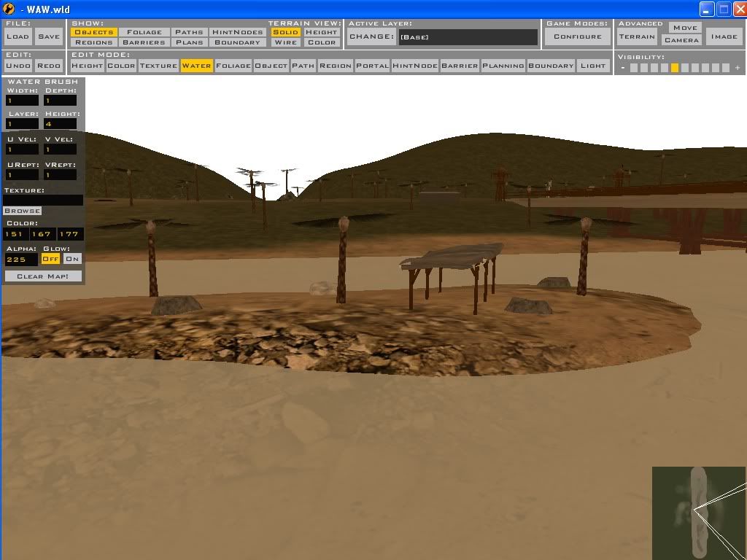Open Advanced Terrain settings
This screenshot has height=560, width=747.
[637, 36]
